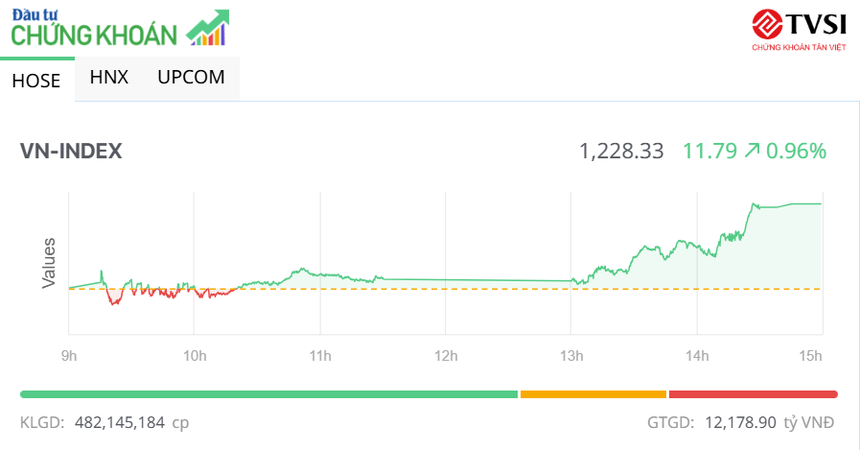Click the 11h mark on time axis
Screen dimensions: 860x450
320,355
